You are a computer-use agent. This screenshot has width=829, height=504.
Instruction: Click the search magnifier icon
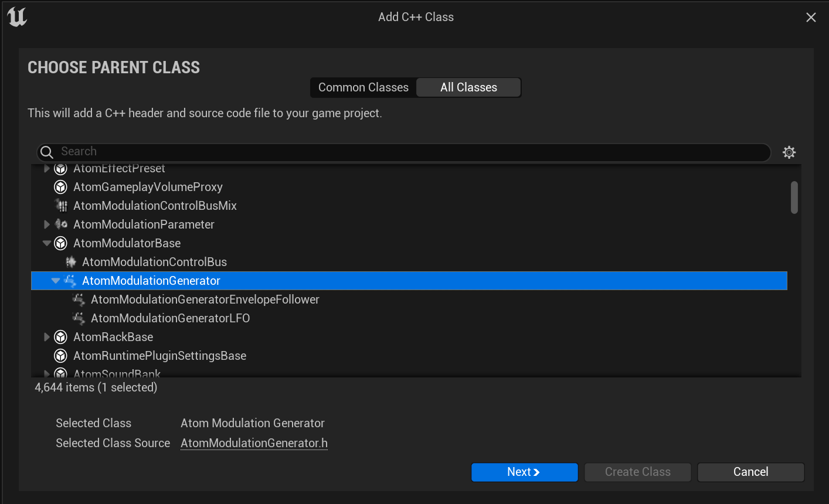(47, 152)
